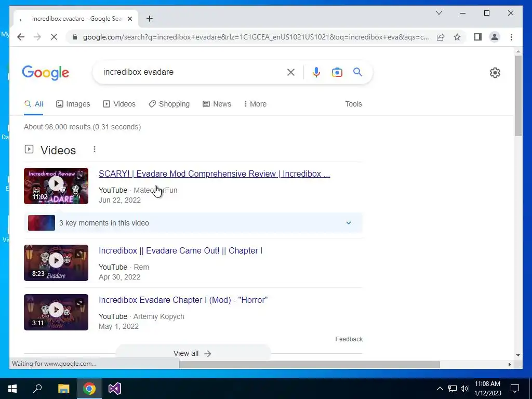Play the 3:11 Horror video thumbnail
Image resolution: width=532 pixels, height=399 pixels.
click(56, 312)
